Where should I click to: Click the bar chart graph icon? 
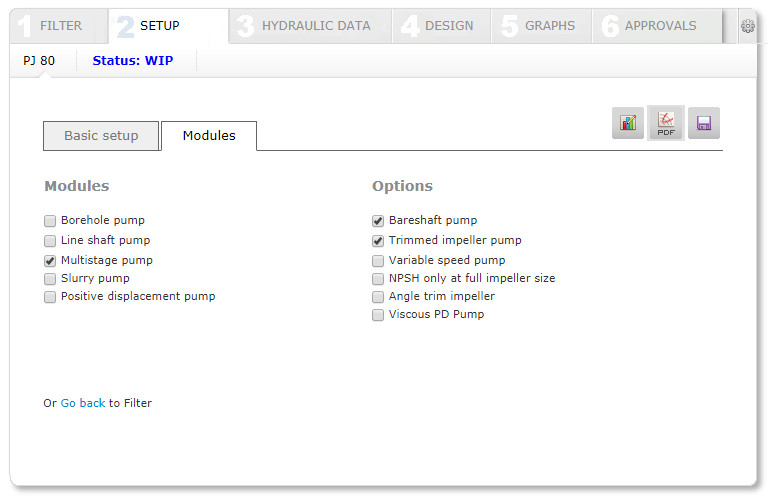(628, 123)
